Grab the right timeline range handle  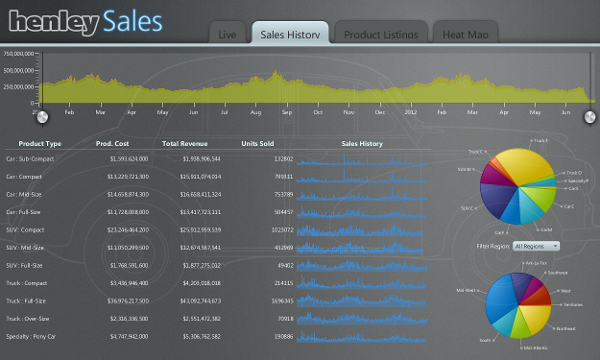(x=590, y=117)
